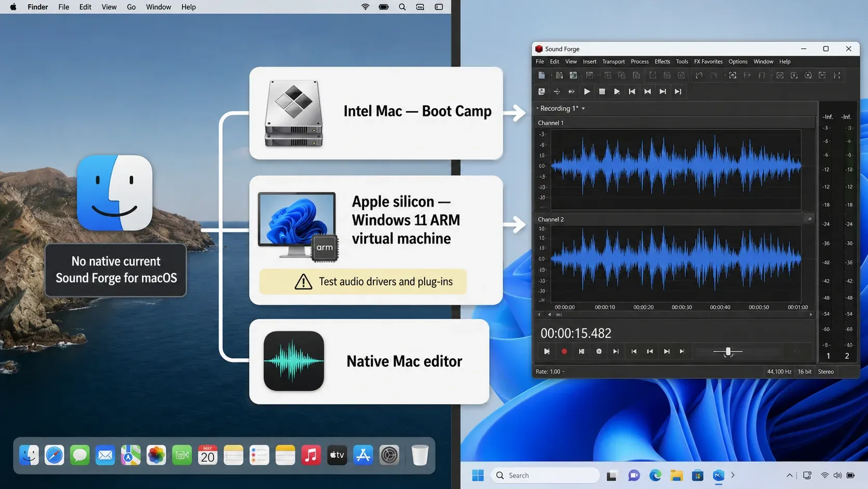Click in the Windows taskbar Search box
Screen dimensions: 868x489
coord(545,475)
